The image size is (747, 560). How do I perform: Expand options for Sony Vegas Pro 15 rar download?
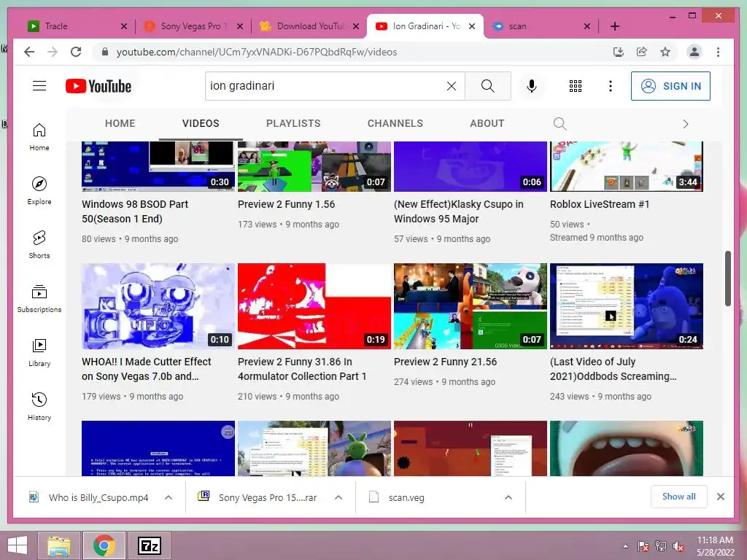pyautogui.click(x=338, y=497)
